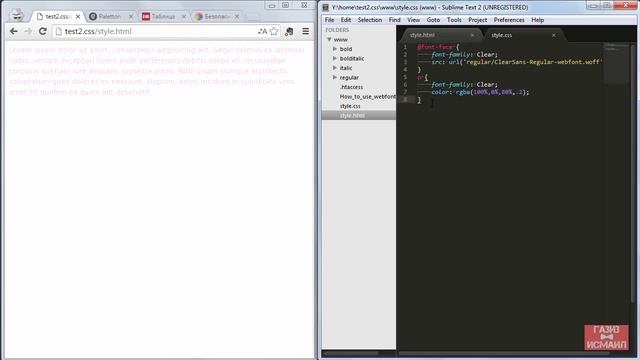640x360 pixels.
Task: Close the Paletton browser tab
Action: (x=131, y=17)
